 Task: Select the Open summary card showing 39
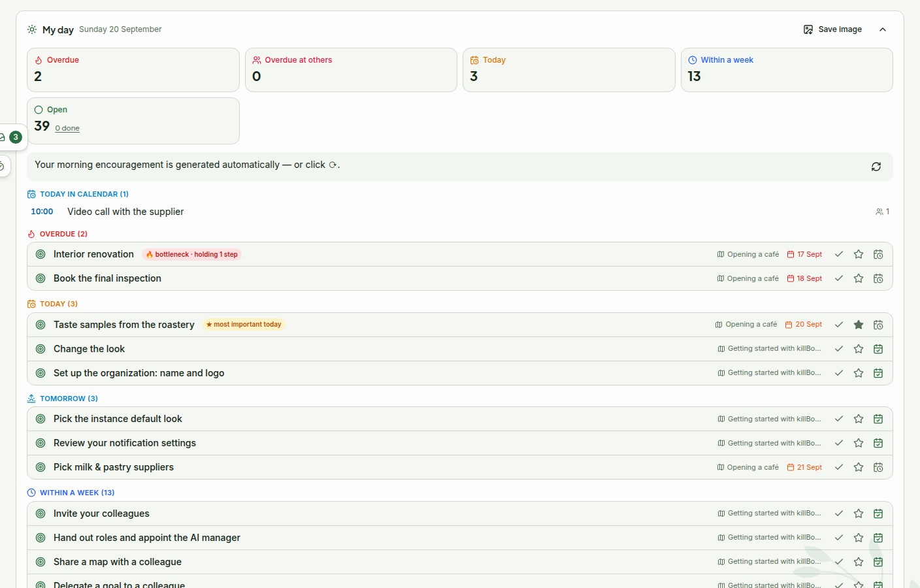coord(133,121)
